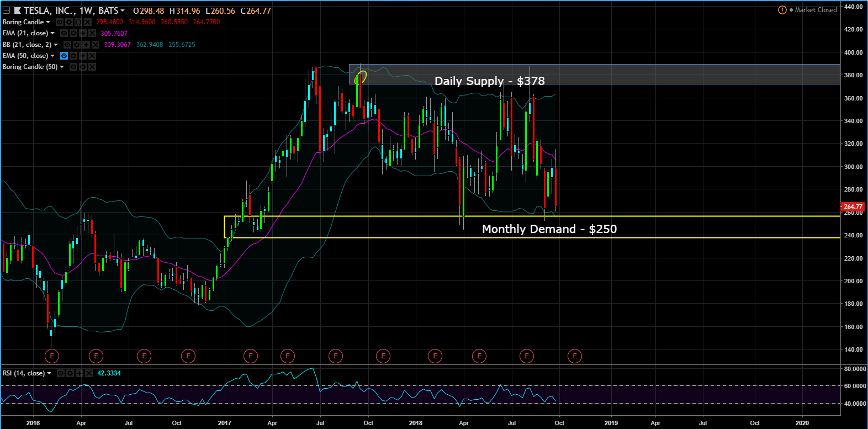Viewport: 868px width, 429px height.
Task: Expand the first Boring Candle dropdown arrow
Action: pos(48,22)
